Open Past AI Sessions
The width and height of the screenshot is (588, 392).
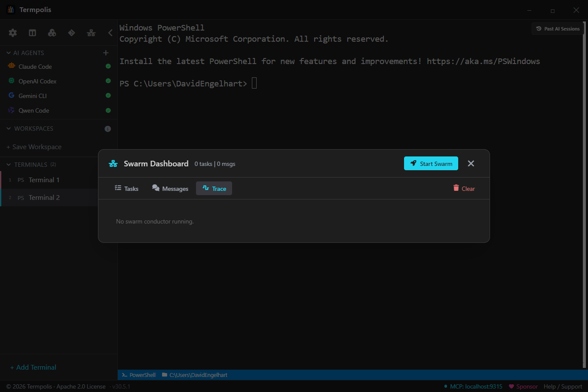558,29
